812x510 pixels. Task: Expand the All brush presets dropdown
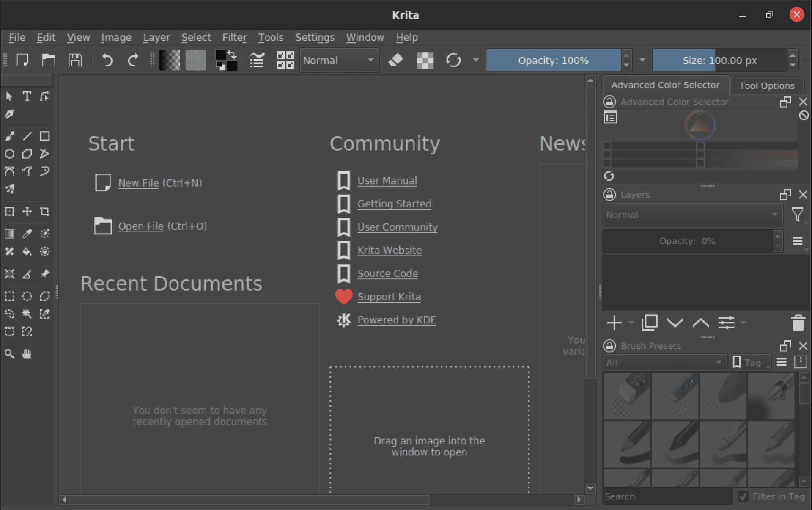(x=664, y=362)
